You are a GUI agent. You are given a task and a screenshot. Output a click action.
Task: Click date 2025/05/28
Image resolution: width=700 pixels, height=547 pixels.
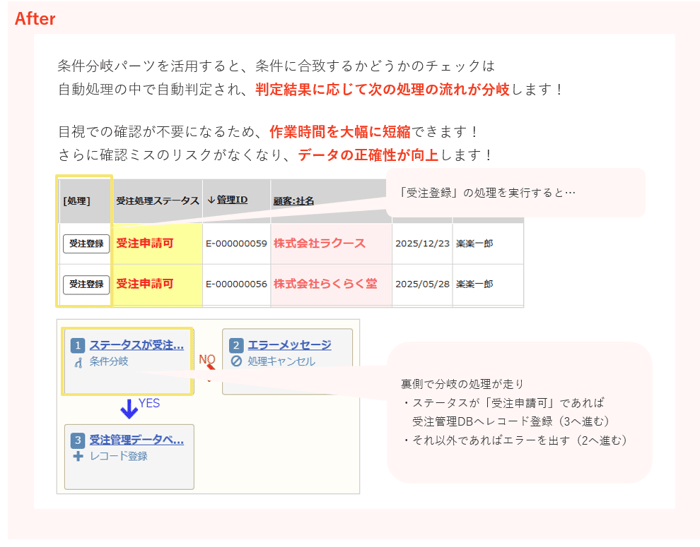pos(422,284)
